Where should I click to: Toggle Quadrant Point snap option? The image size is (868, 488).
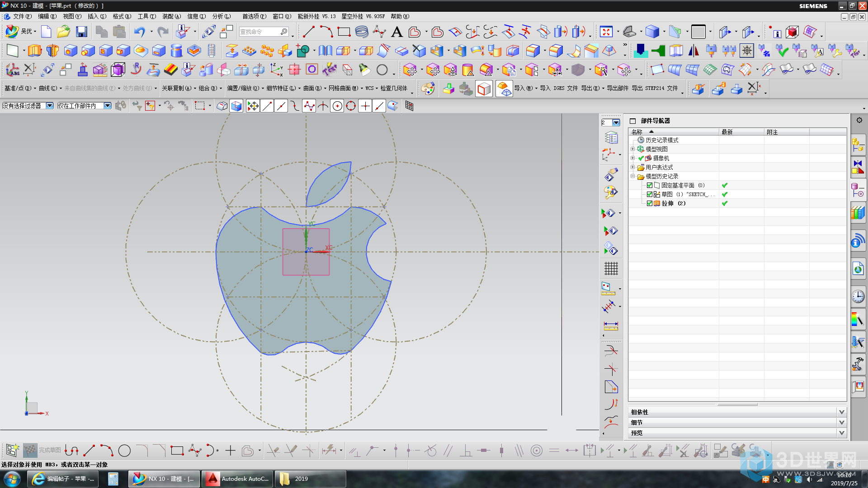pos(351,106)
